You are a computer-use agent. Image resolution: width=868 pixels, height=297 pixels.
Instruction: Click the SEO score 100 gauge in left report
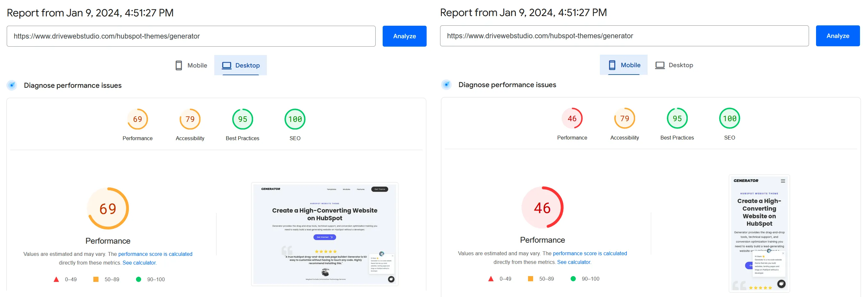click(295, 119)
